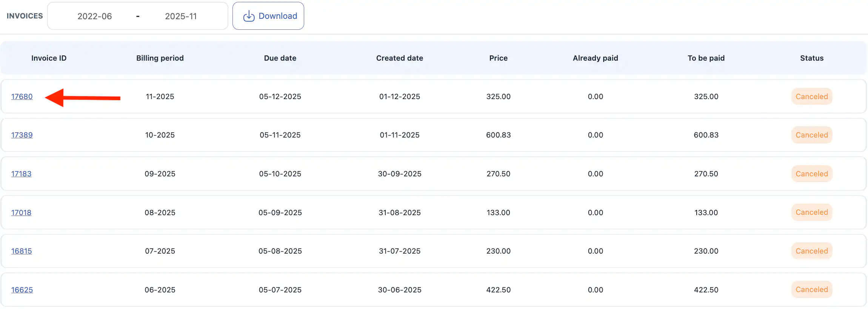The image size is (868, 309).
Task: Click the Invoice ID column header
Action: point(49,58)
